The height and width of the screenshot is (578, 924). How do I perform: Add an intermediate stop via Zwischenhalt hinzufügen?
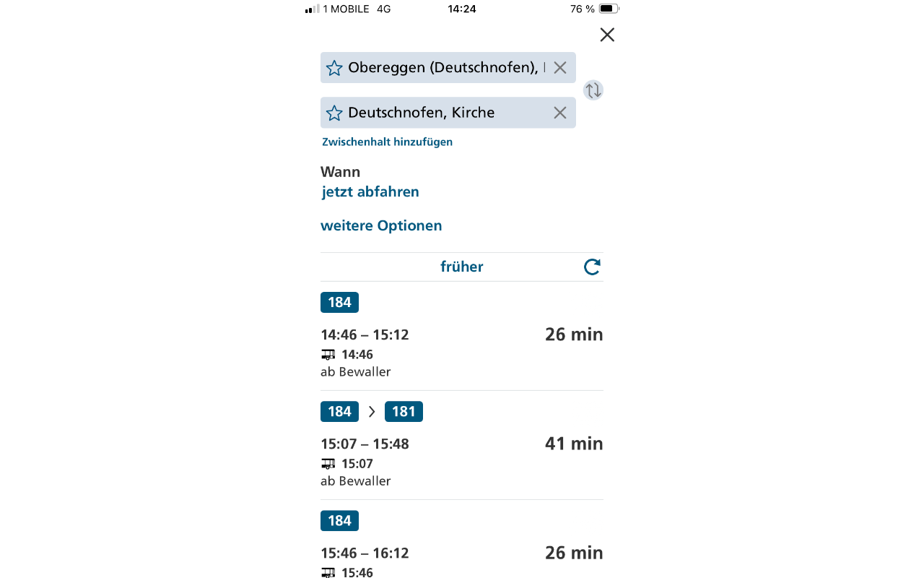tap(387, 142)
